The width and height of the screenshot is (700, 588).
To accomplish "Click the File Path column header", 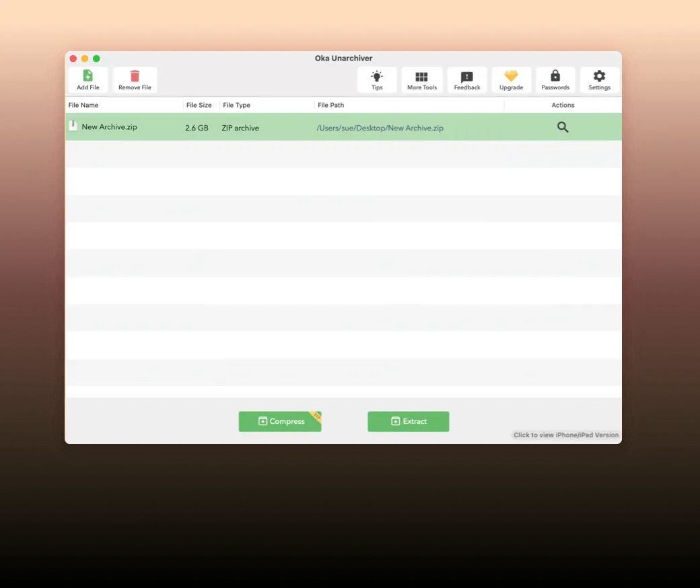I will tap(330, 105).
